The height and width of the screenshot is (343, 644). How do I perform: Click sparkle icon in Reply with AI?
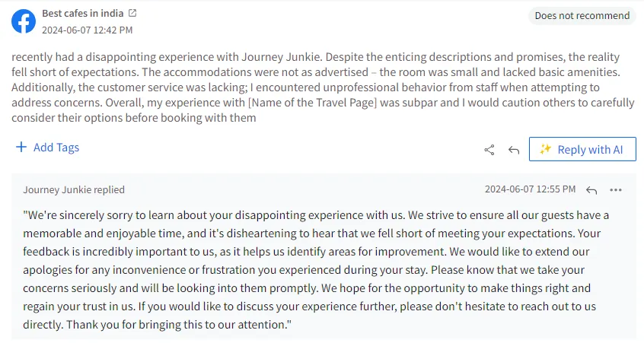click(x=545, y=150)
